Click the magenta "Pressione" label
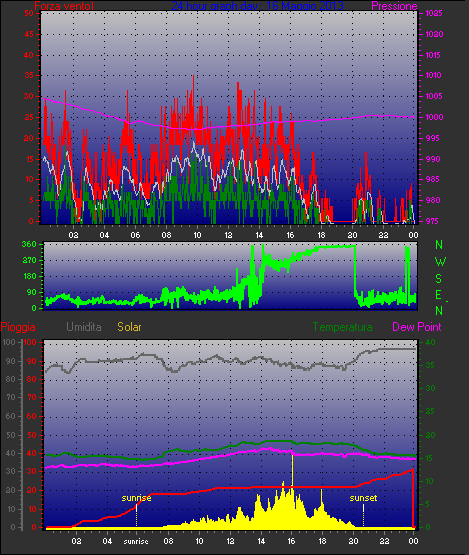469x555 pixels. (x=394, y=6)
